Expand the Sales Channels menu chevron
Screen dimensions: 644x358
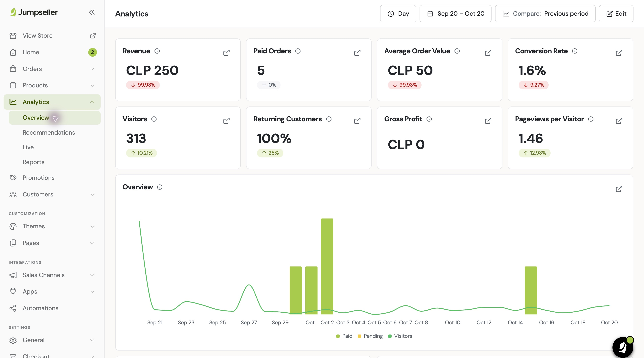92,275
